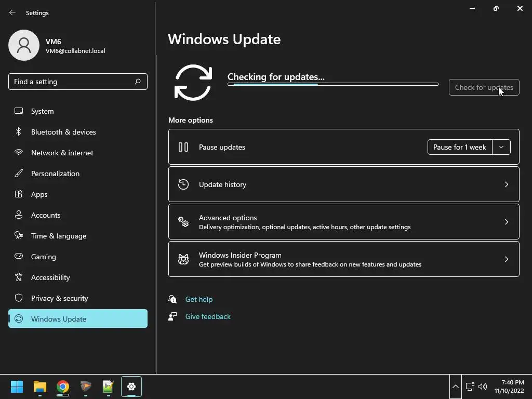This screenshot has height=399, width=532.
Task: Open the Windows Start menu
Action: (x=17, y=387)
